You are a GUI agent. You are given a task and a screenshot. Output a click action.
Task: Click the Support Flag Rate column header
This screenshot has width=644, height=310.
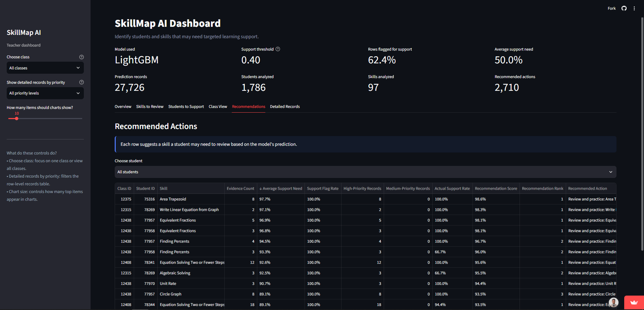323,188
